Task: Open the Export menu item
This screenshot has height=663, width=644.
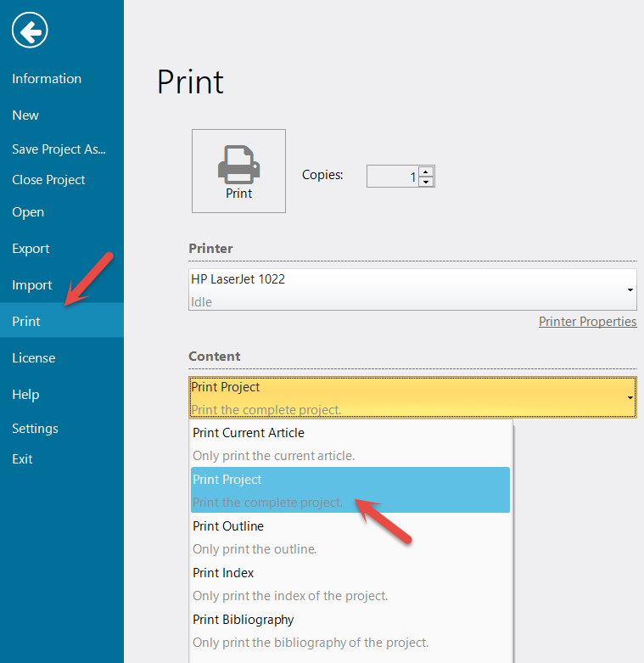Action: pos(31,249)
